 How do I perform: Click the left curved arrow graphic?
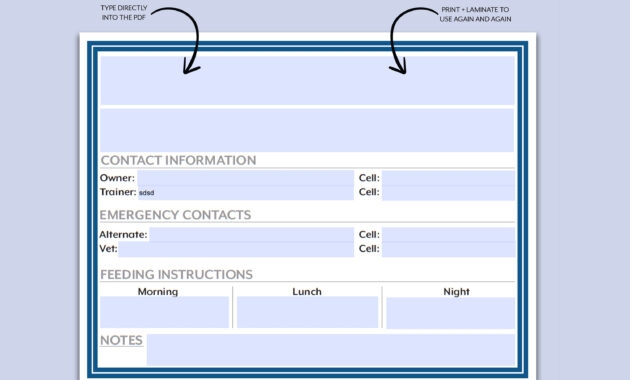(179, 40)
